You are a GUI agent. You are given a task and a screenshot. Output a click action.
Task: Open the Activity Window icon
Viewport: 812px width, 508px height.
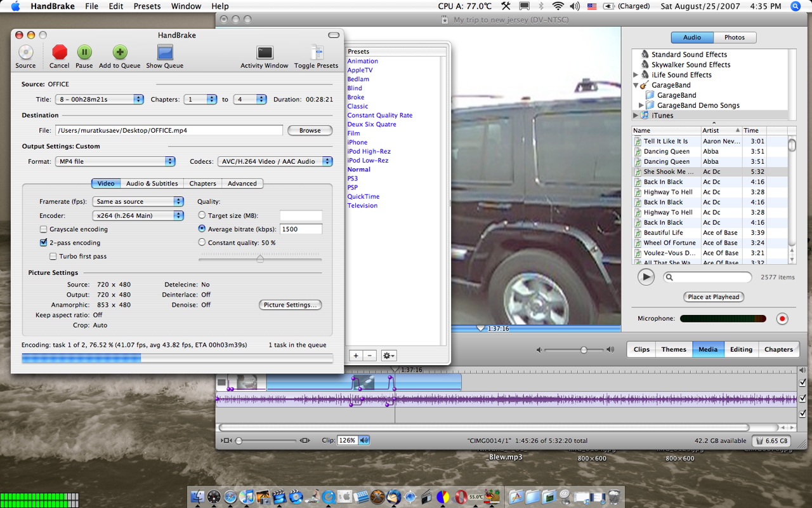[265, 52]
